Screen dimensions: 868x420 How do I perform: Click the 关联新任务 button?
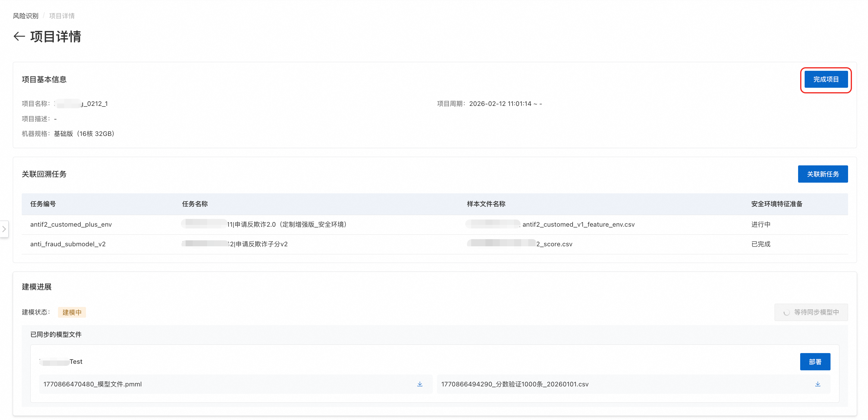[x=822, y=174]
